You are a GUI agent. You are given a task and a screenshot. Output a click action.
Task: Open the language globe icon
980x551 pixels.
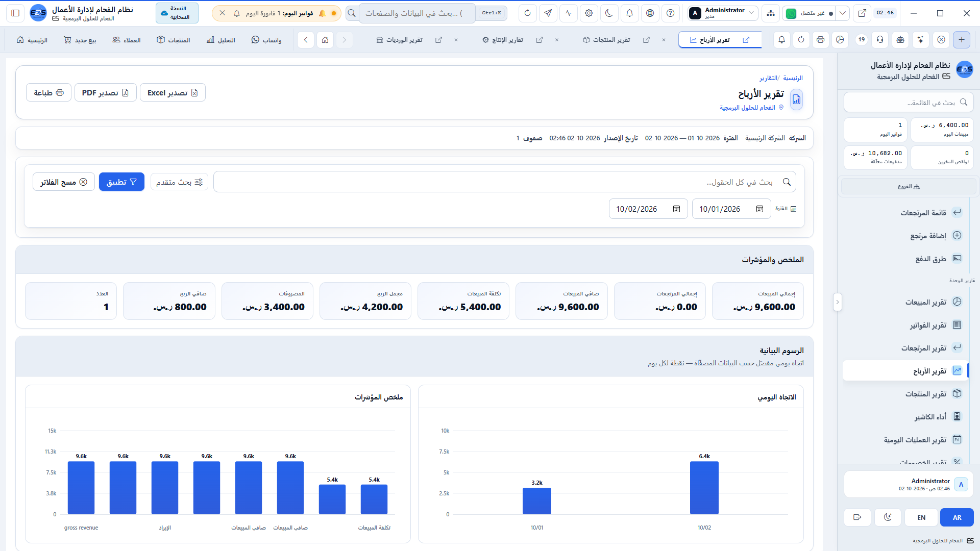tap(650, 13)
